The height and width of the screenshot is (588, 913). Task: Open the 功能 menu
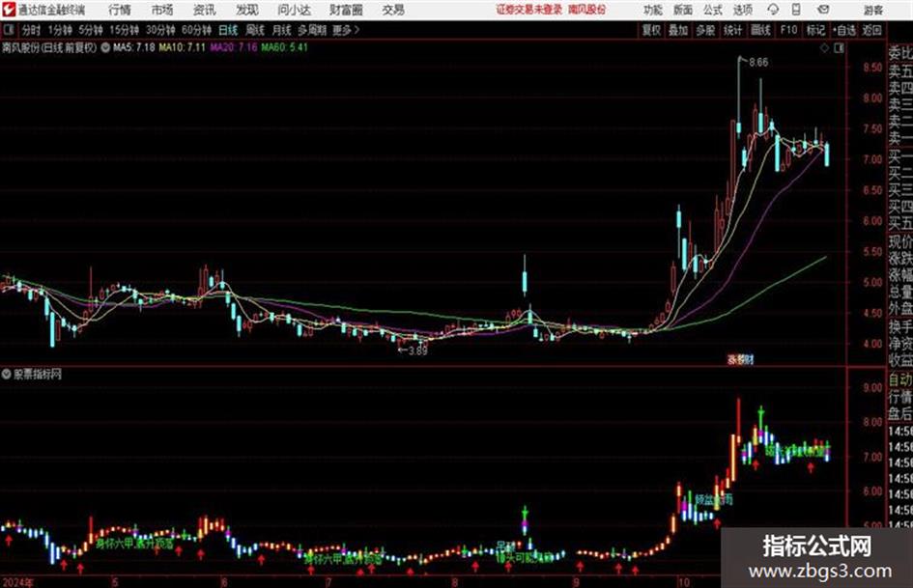point(653,10)
